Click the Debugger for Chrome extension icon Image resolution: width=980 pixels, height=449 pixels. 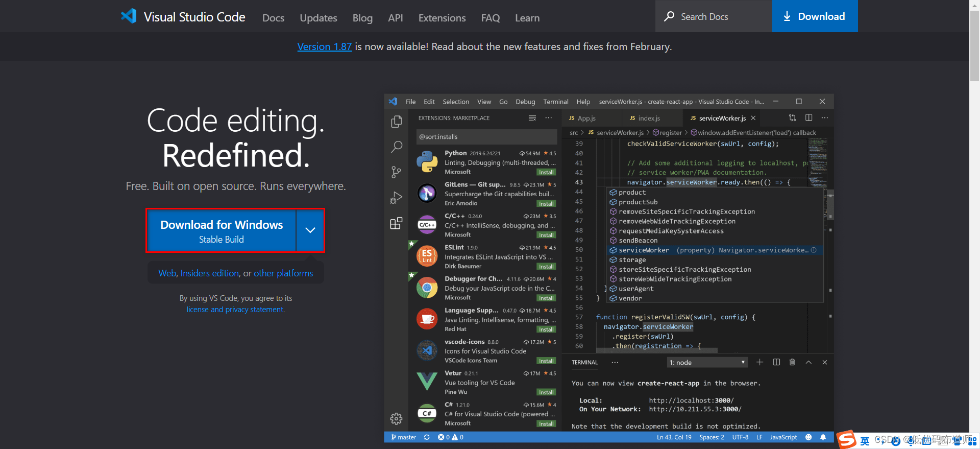pyautogui.click(x=427, y=288)
